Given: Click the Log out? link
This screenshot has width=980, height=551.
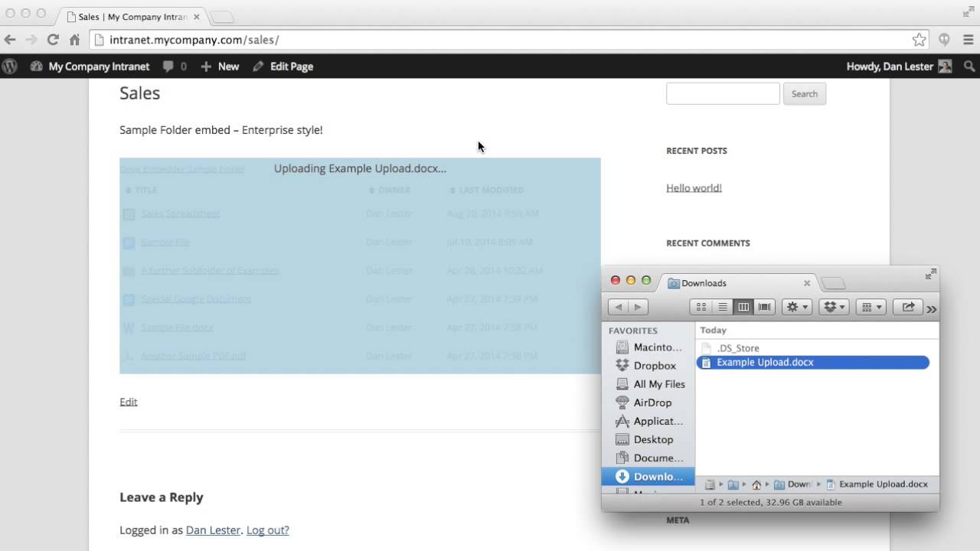Looking at the screenshot, I should pos(267,530).
